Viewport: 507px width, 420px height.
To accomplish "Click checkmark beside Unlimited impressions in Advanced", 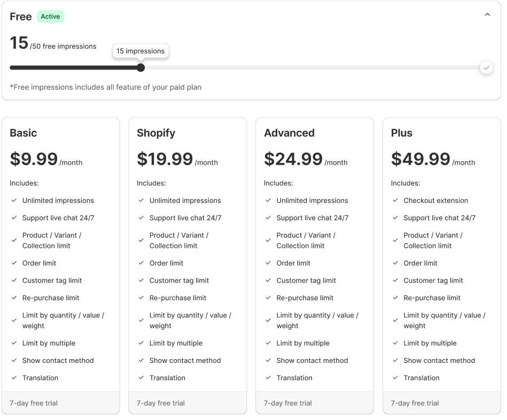I will pyautogui.click(x=268, y=200).
